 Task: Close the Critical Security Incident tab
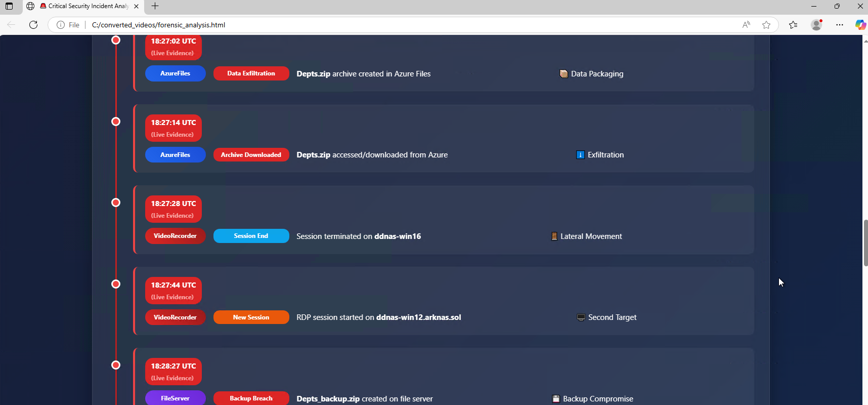(136, 6)
